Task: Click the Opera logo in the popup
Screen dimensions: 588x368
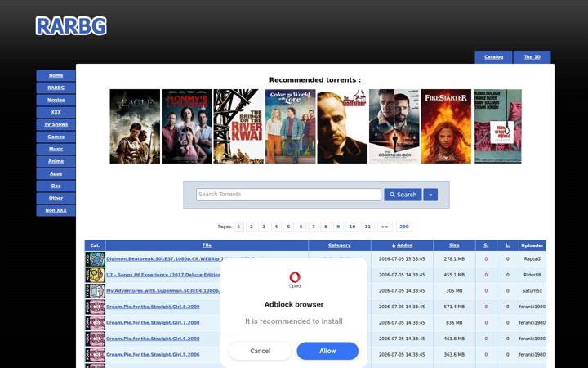Action: click(x=295, y=280)
